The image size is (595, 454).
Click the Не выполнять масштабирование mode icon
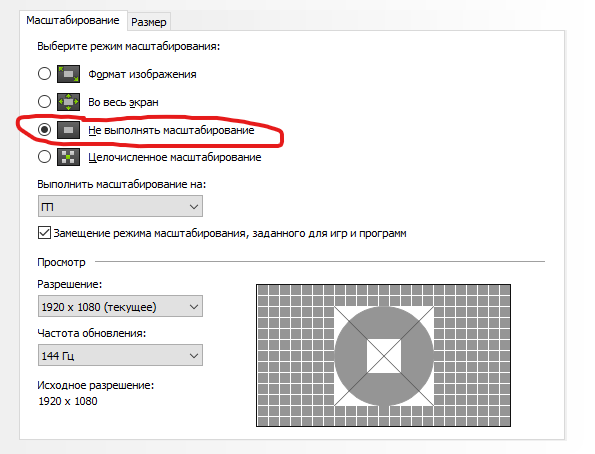[x=68, y=130]
